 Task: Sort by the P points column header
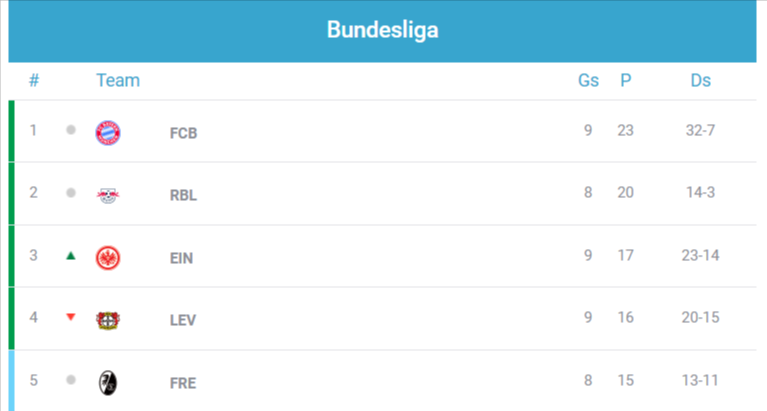point(626,80)
